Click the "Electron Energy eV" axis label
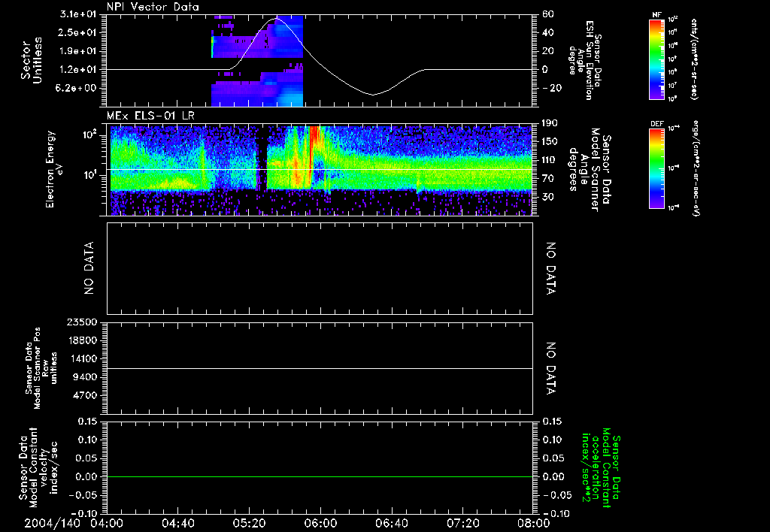The height and width of the screenshot is (532, 770). coord(54,169)
